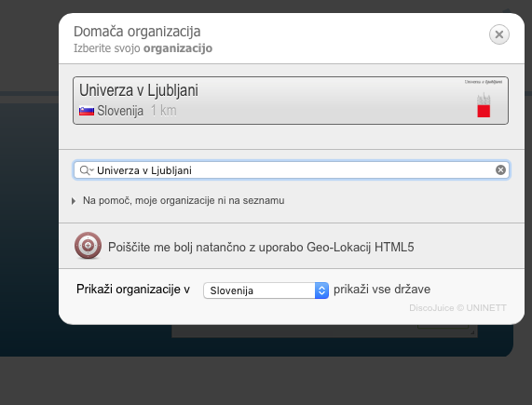
Task: Click the 'Domača organizacija' dialog title
Action: pyautogui.click(x=137, y=32)
